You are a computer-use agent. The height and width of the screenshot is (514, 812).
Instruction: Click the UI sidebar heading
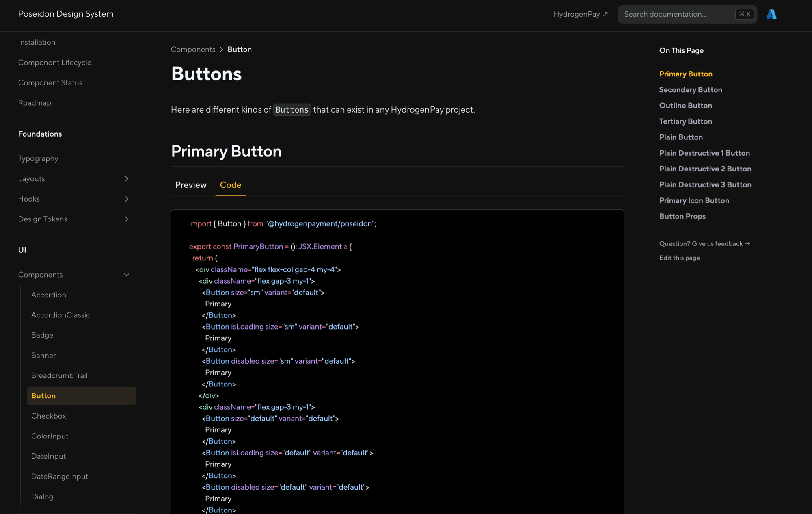(22, 250)
